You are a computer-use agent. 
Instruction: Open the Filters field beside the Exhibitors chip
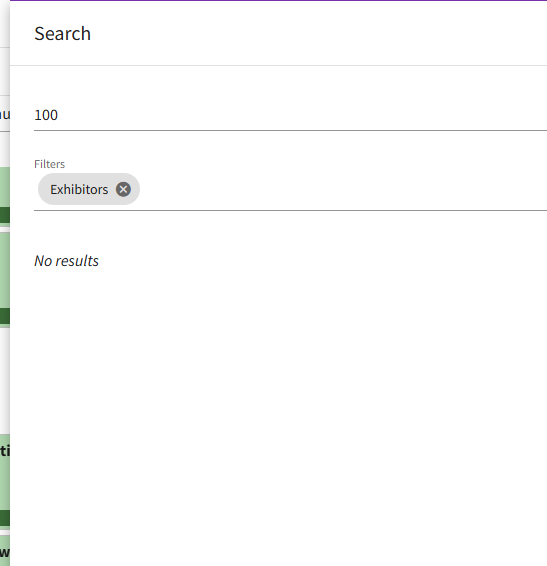(x=343, y=189)
